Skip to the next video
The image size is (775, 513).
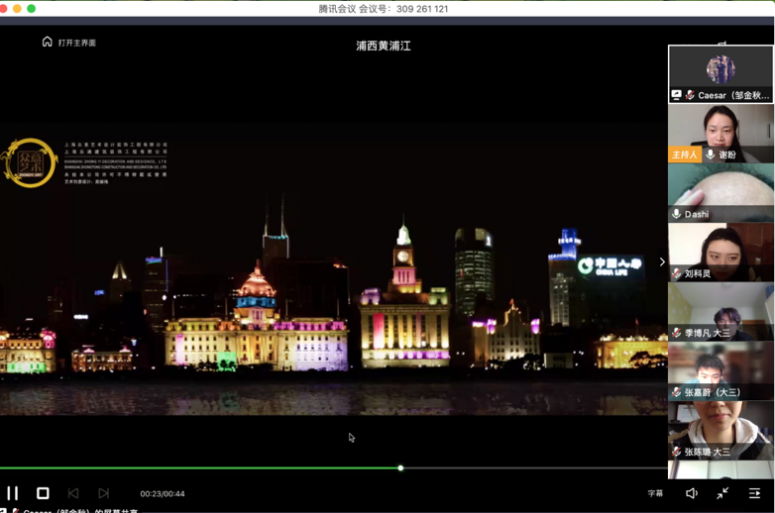(x=103, y=493)
